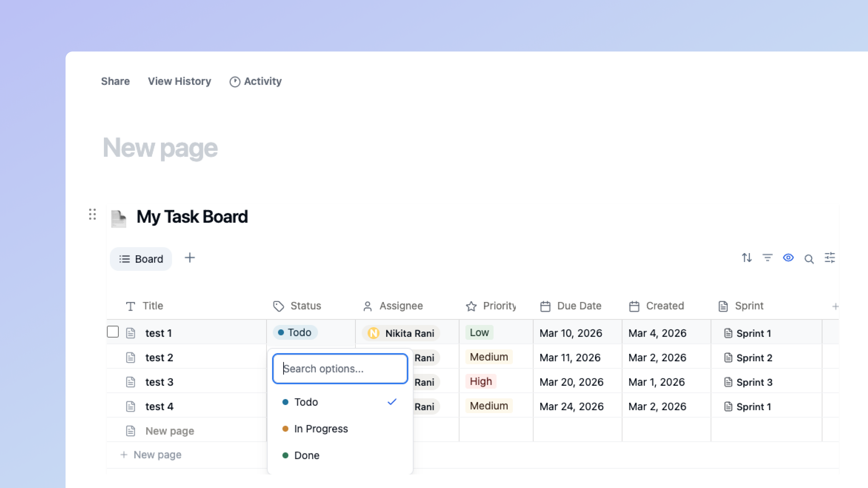868x488 pixels.
Task: Click the drag handle beside My Task Board
Action: pyautogui.click(x=92, y=214)
